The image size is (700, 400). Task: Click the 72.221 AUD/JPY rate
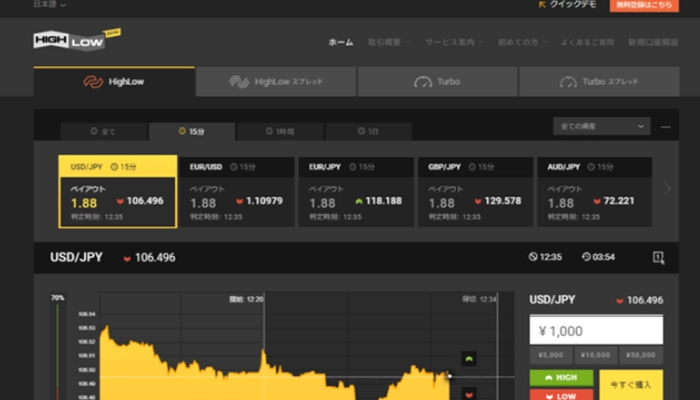pyautogui.click(x=619, y=201)
